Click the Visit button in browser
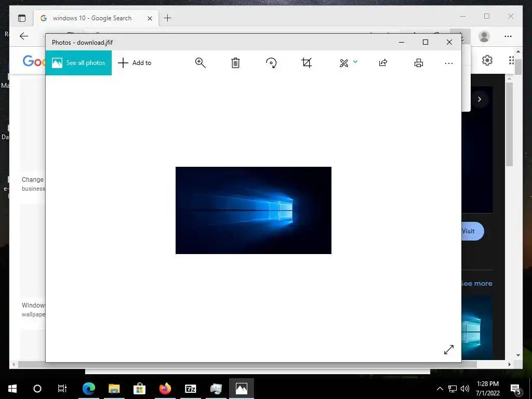 coord(472,231)
